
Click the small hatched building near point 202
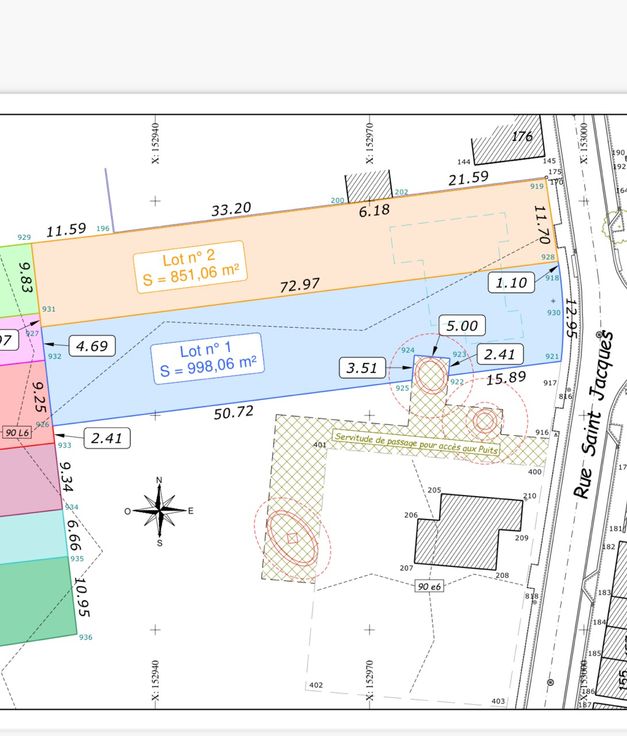point(367,187)
